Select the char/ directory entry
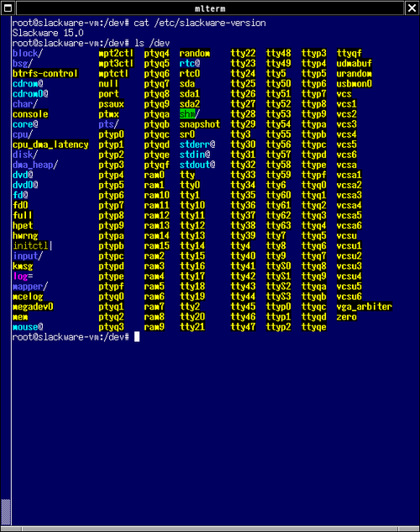420x532 pixels. [x=25, y=104]
